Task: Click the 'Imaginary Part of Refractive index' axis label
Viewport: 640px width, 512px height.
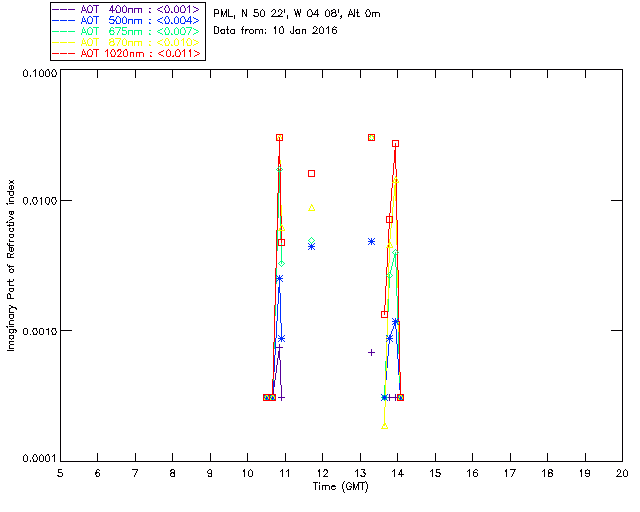Action: (x=11, y=265)
